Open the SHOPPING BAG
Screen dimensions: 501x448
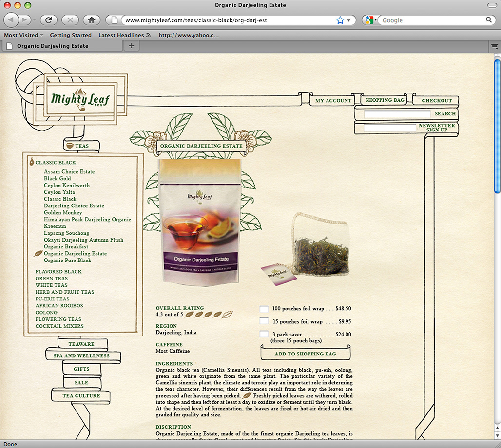coord(385,100)
